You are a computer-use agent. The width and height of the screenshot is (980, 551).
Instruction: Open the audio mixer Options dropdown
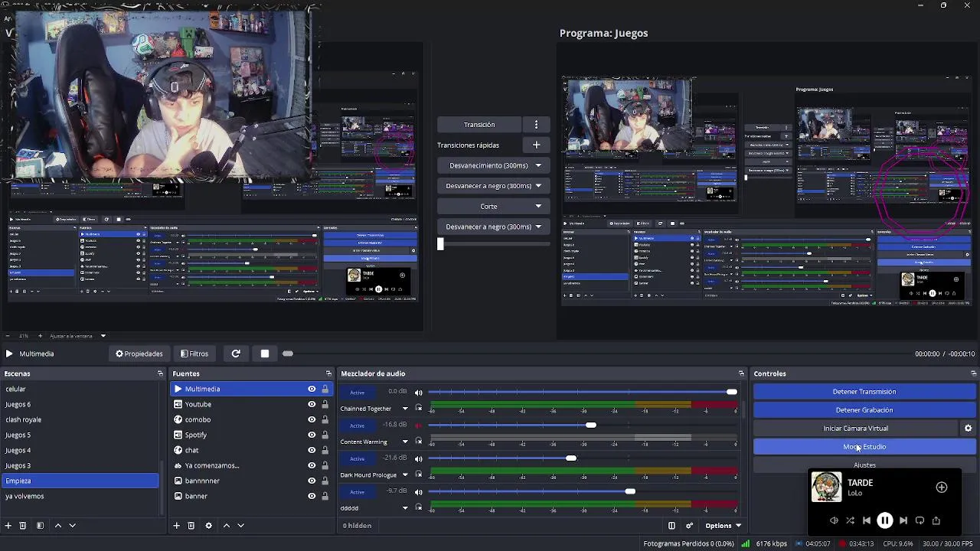[x=724, y=526]
